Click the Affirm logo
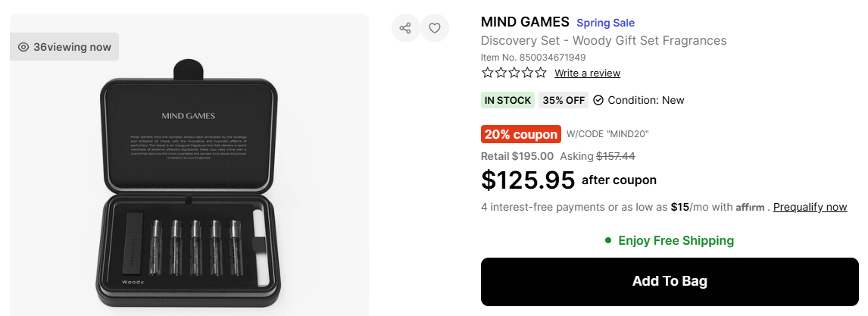The height and width of the screenshot is (316, 868). point(750,208)
